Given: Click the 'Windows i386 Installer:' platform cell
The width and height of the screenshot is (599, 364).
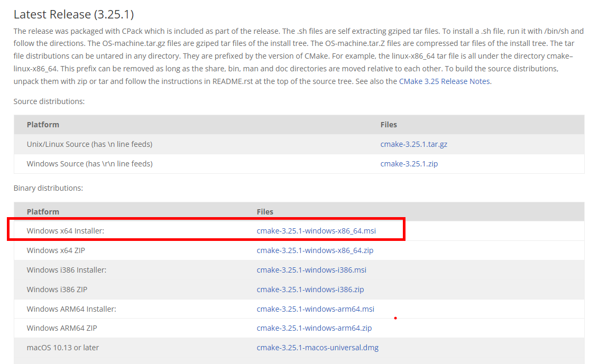Looking at the screenshot, I should coord(67,270).
